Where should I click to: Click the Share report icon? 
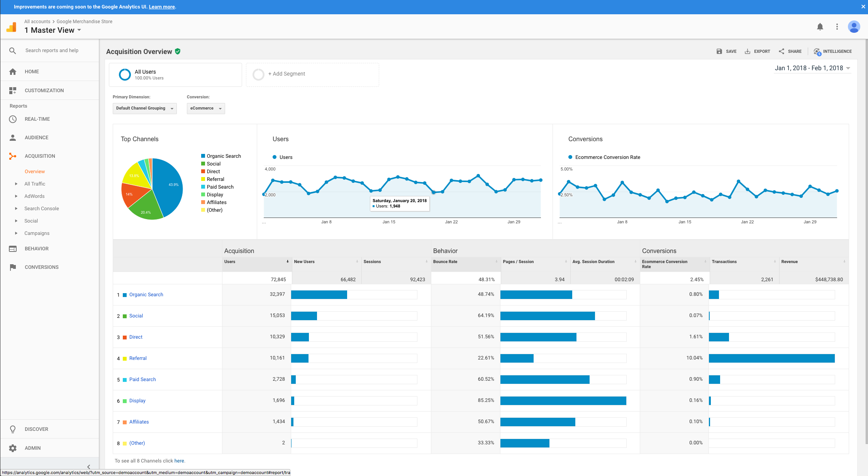point(791,51)
